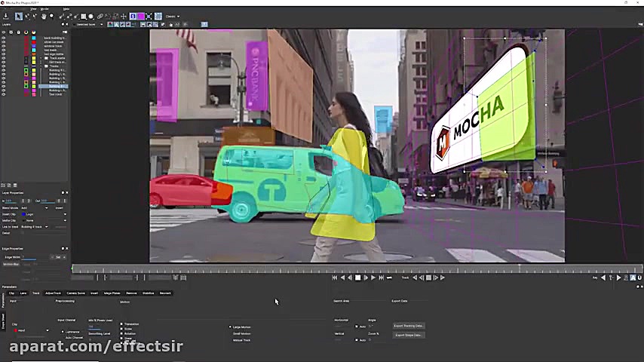Open the Selected layer view dropdown
644x362 pixels.
point(88,25)
